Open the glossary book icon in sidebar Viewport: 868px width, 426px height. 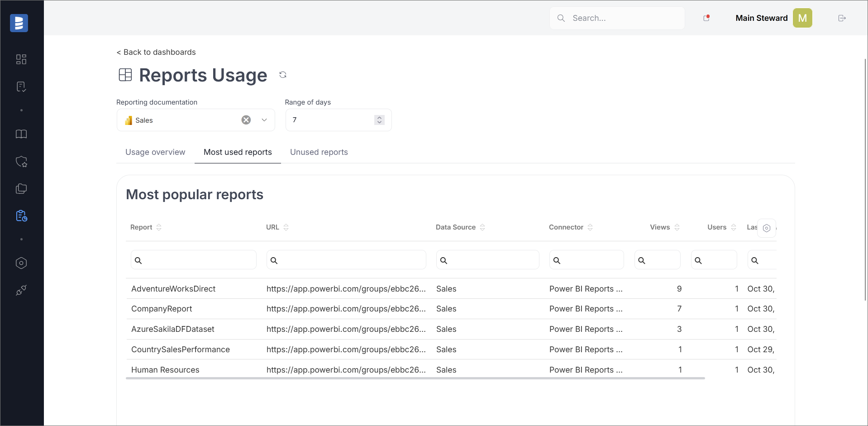(x=21, y=134)
